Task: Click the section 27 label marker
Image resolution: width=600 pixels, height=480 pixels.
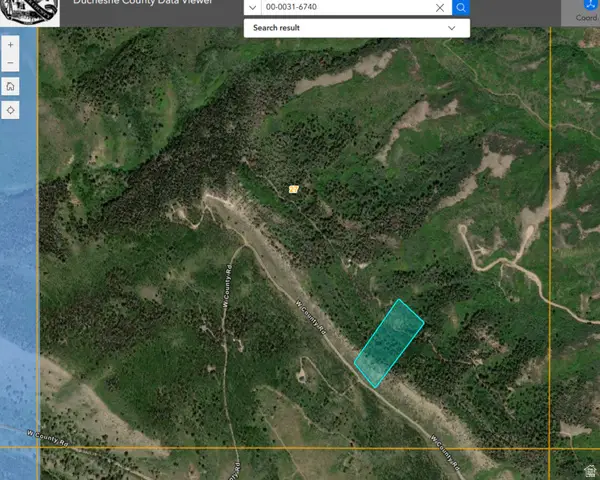Action: pyautogui.click(x=293, y=189)
